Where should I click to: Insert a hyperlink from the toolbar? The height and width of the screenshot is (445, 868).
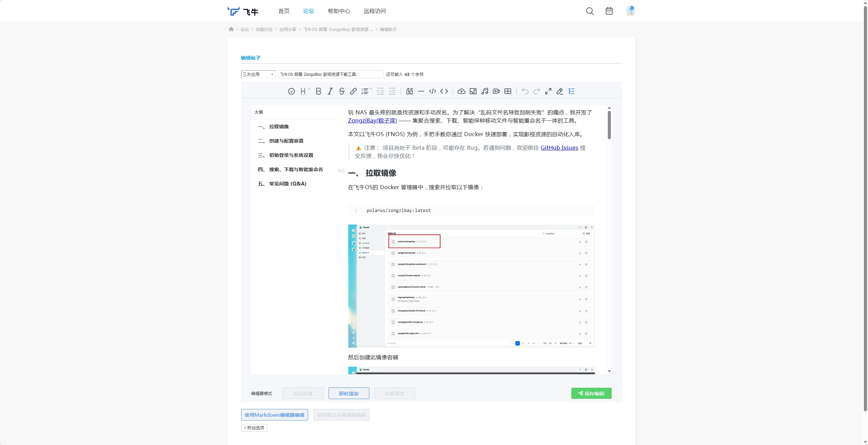coord(353,91)
